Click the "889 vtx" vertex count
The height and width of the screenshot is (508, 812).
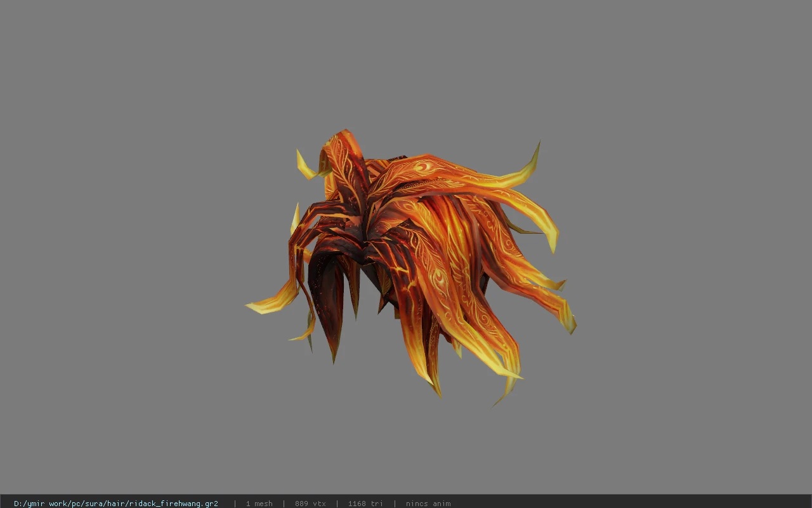310,504
